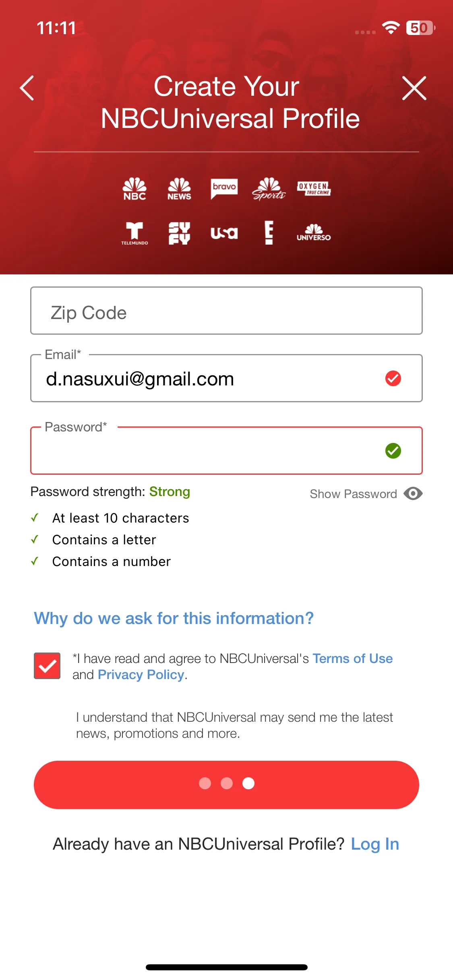Screen dimensions: 453x980
Task: Tap the Telemundo logo
Action: [x=134, y=233]
